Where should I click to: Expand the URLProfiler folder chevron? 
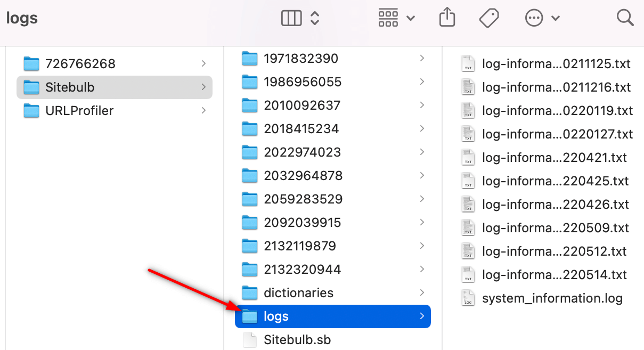point(203,110)
